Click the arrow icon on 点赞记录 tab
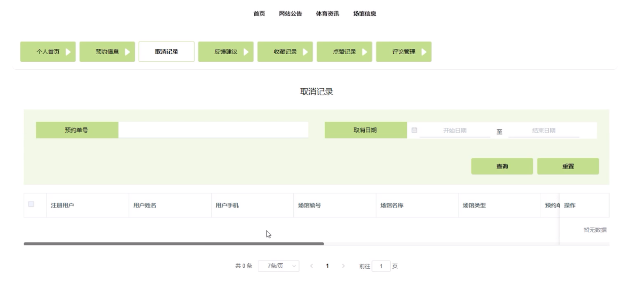This screenshot has width=644, height=295. tap(364, 52)
